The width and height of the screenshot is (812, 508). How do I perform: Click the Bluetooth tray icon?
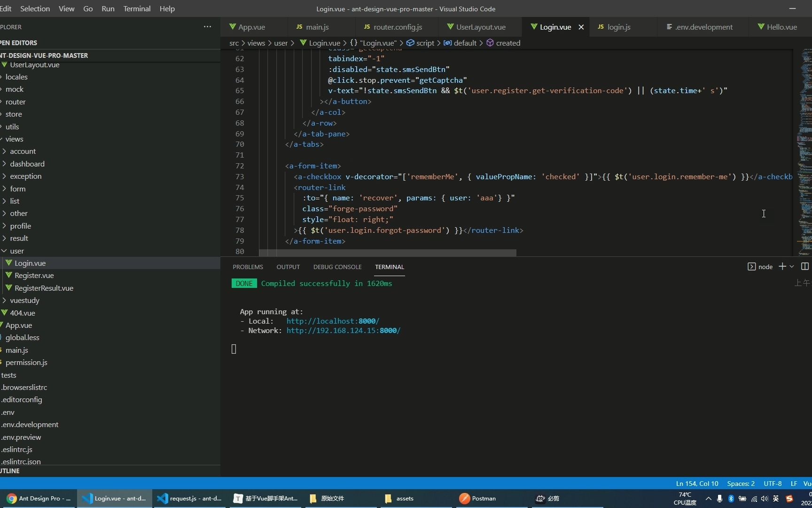click(x=731, y=499)
